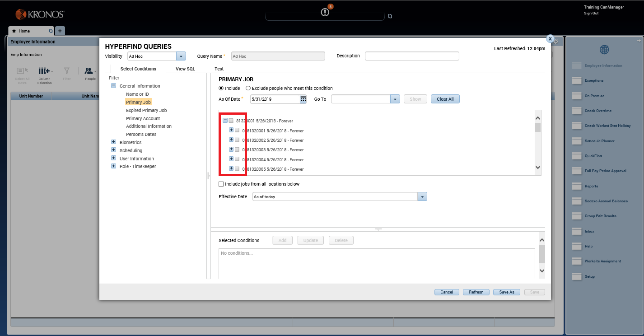Click the Clear All button

tap(445, 98)
